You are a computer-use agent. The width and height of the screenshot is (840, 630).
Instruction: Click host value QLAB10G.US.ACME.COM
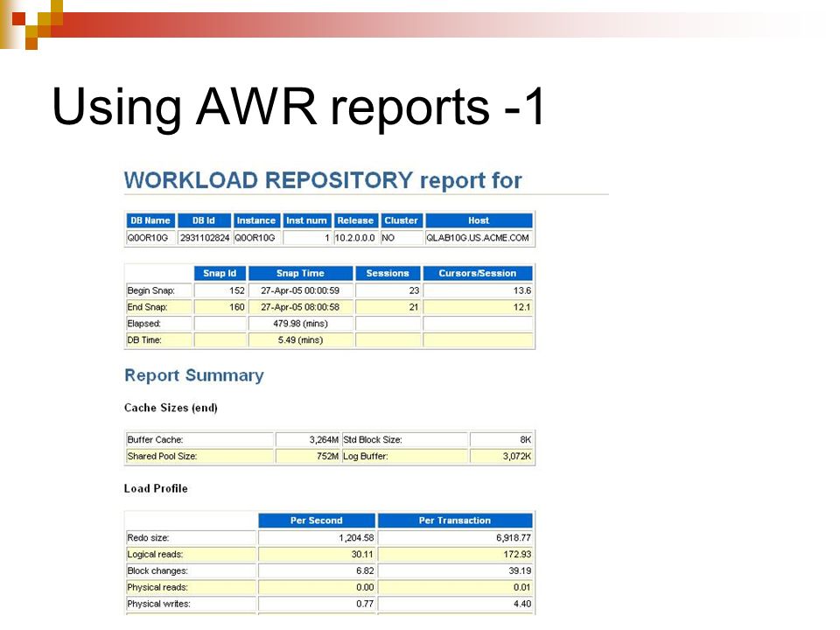click(x=478, y=238)
